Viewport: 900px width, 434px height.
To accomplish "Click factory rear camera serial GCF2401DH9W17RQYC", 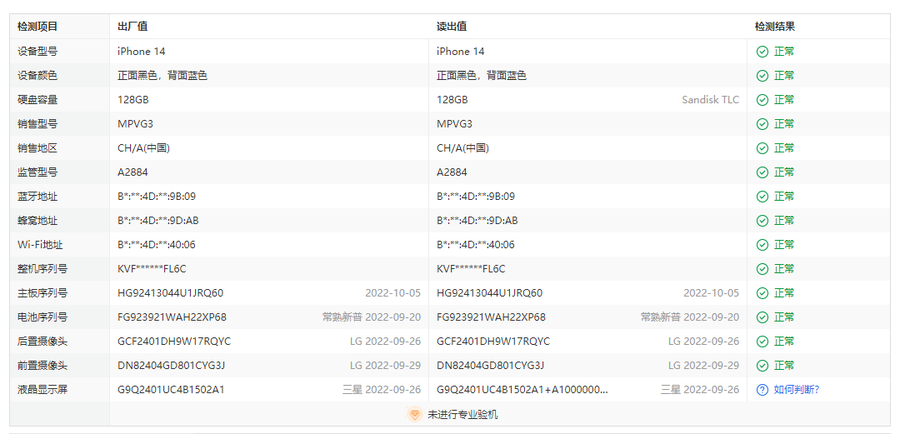I will click(x=174, y=341).
